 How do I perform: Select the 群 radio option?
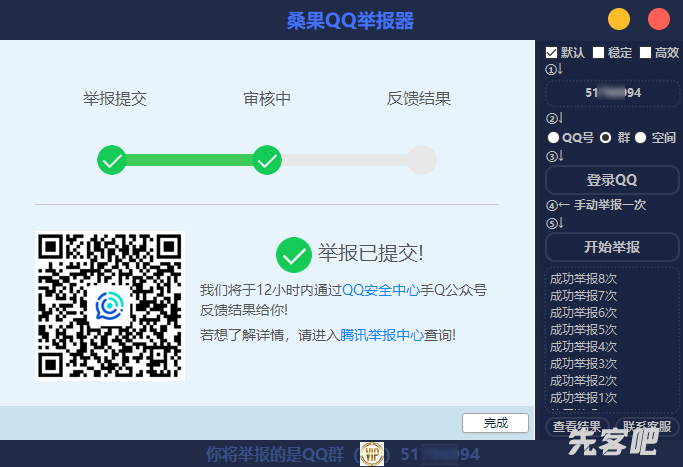[x=605, y=138]
